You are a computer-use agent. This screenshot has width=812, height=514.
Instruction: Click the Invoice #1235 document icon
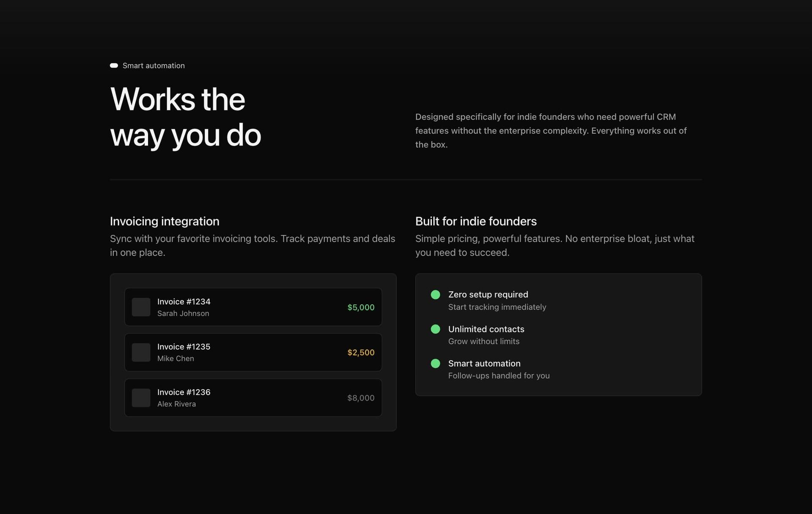click(141, 352)
